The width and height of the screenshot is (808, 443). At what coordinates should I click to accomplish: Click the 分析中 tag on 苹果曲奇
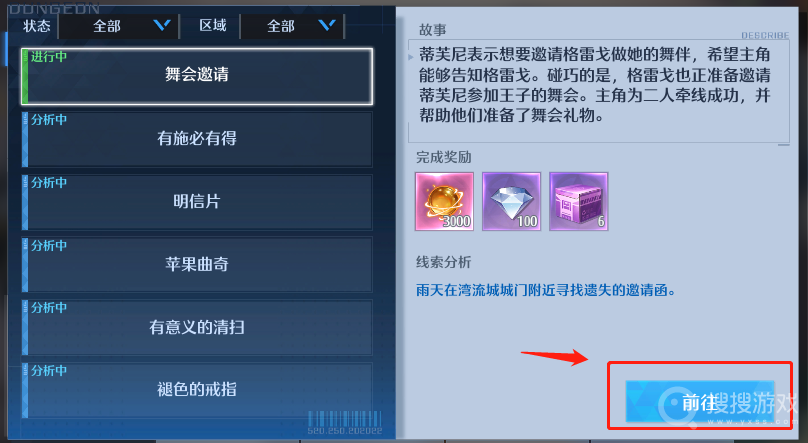(48, 246)
